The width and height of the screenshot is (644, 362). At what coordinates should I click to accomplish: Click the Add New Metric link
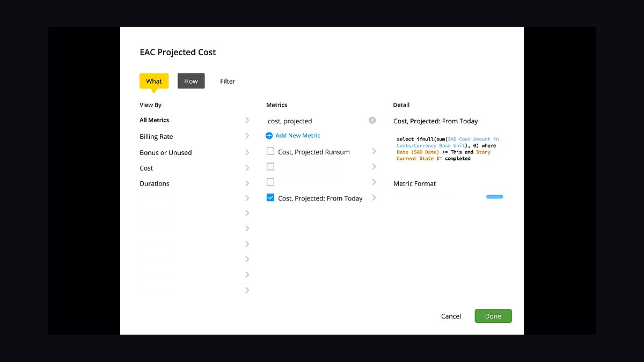[298, 136]
